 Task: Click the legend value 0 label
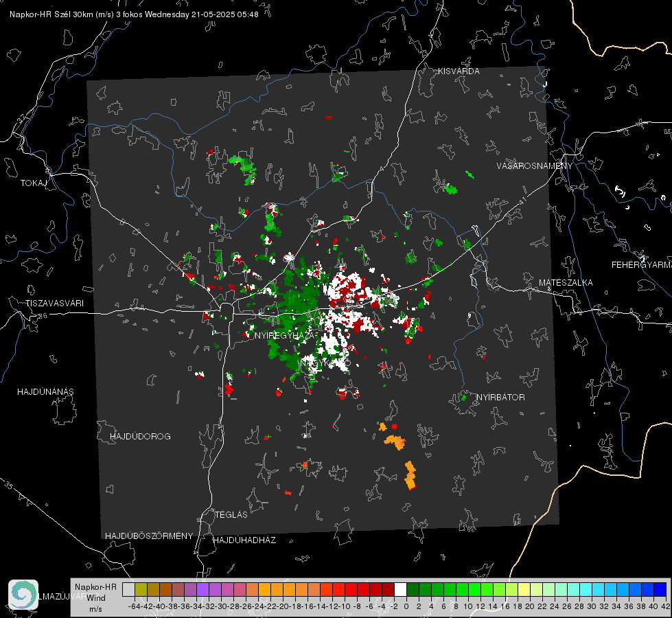(x=406, y=606)
